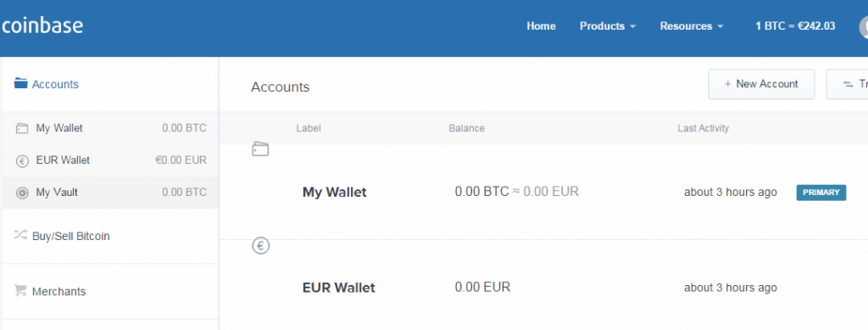Viewport: 868px width, 330px height.
Task: Click the partially visible Transfer button
Action: (847, 84)
